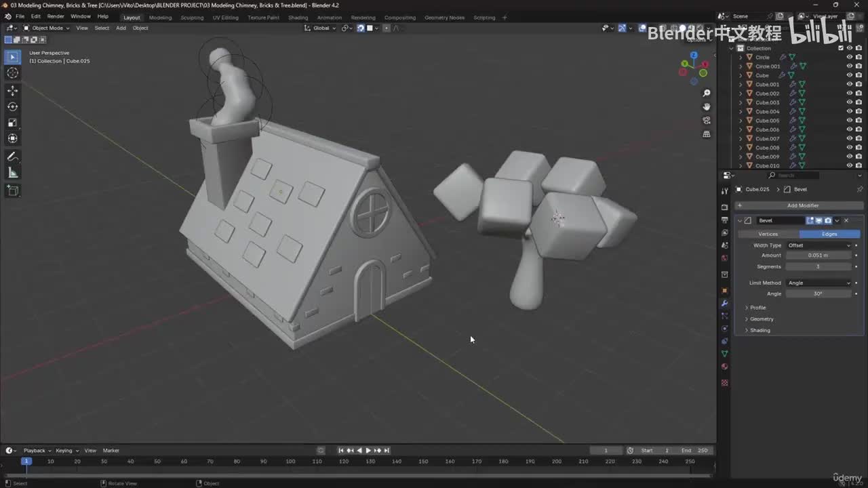Toggle Bevel modifier viewport display

point(819,220)
